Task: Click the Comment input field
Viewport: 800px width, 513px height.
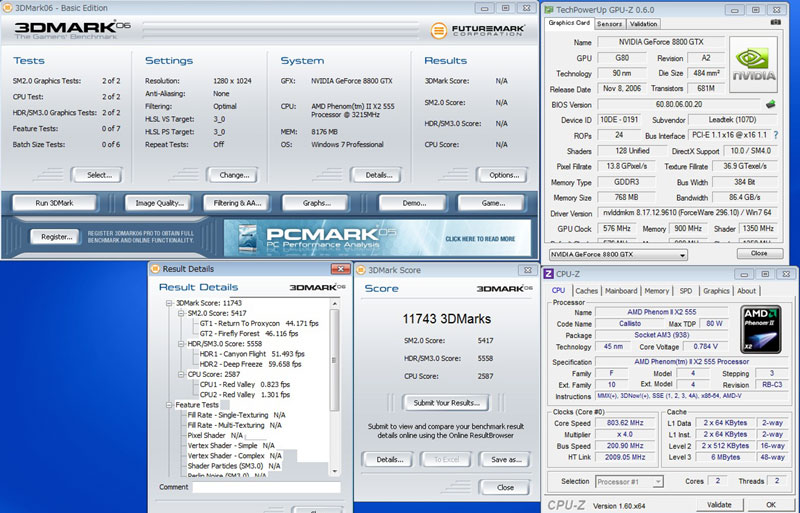Action: coord(266,487)
